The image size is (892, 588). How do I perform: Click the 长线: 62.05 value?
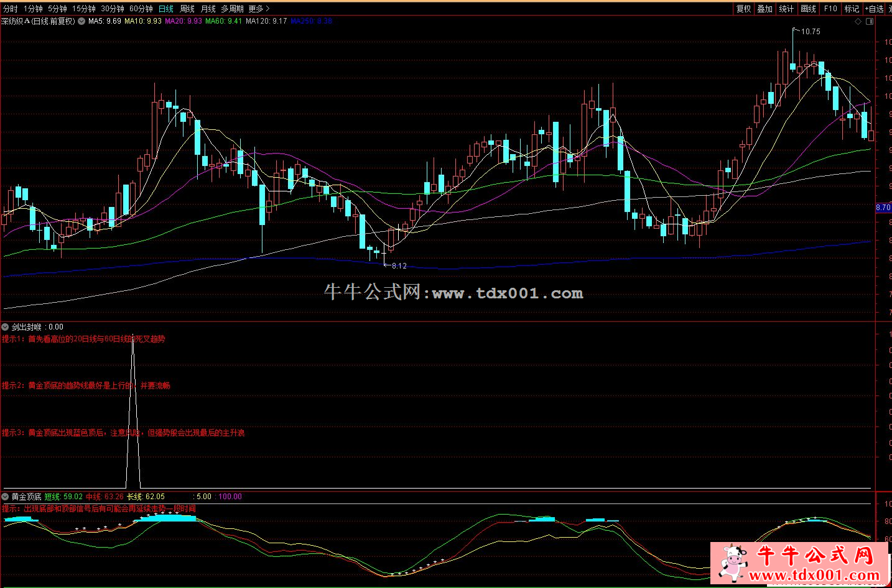[x=146, y=497]
